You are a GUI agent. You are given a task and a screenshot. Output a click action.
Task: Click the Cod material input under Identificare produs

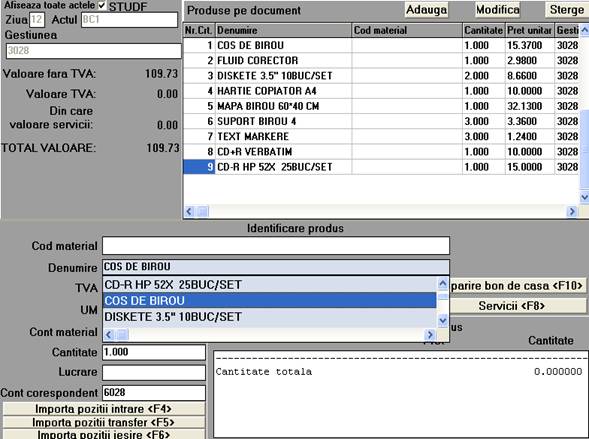click(276, 246)
